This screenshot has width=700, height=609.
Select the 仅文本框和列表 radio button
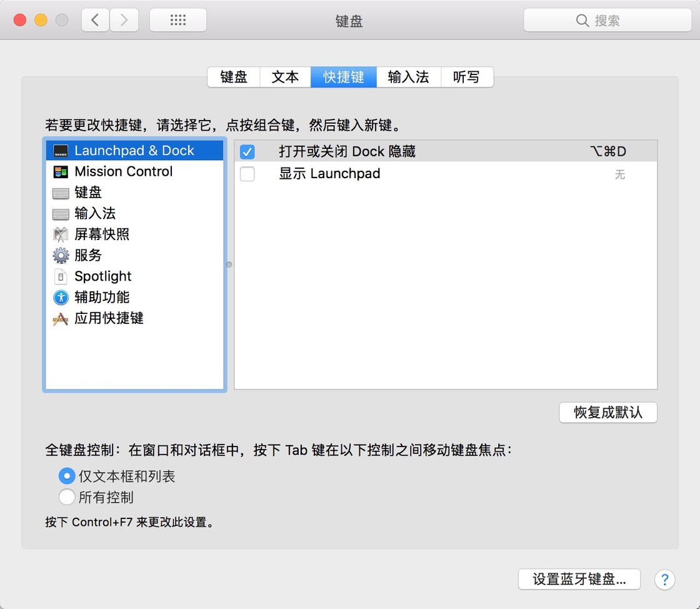tap(67, 476)
